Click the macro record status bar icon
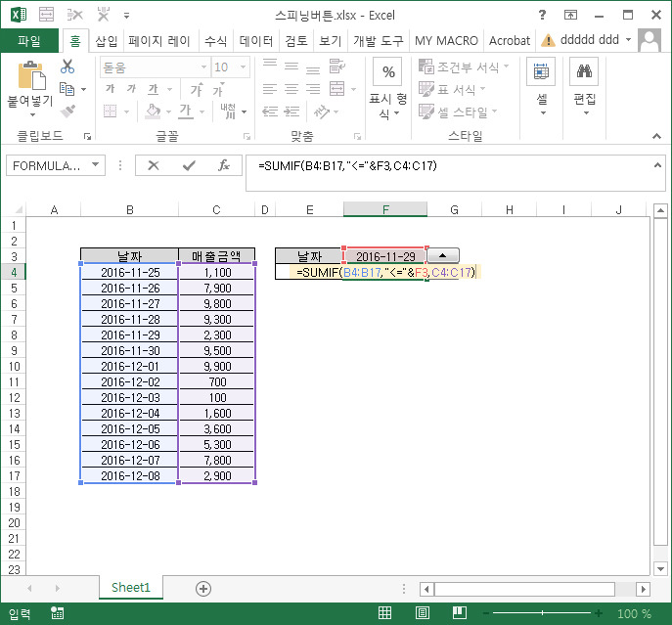The width and height of the screenshot is (672, 625). [57, 613]
